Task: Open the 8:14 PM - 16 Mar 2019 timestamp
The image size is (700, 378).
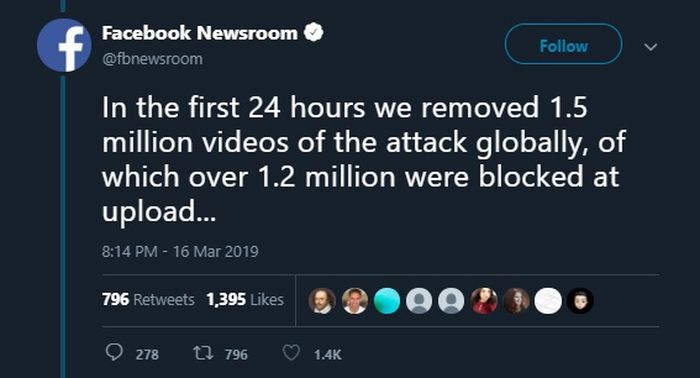Action: (180, 251)
